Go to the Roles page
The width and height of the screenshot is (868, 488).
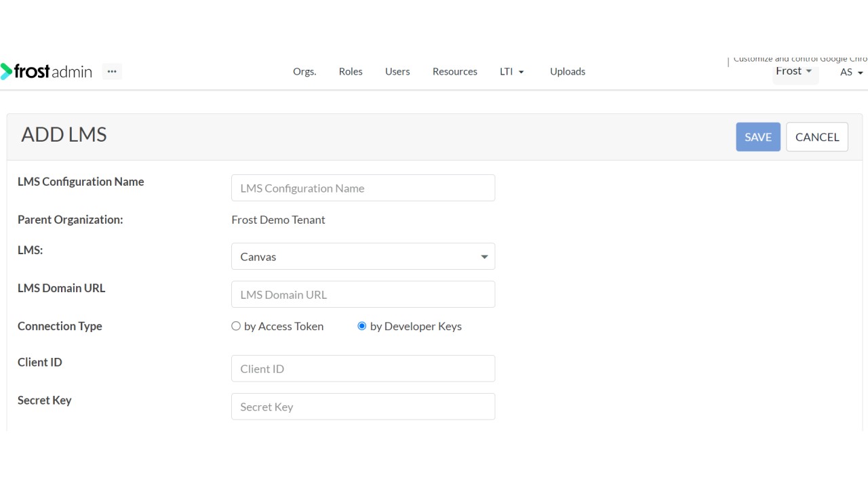click(351, 71)
